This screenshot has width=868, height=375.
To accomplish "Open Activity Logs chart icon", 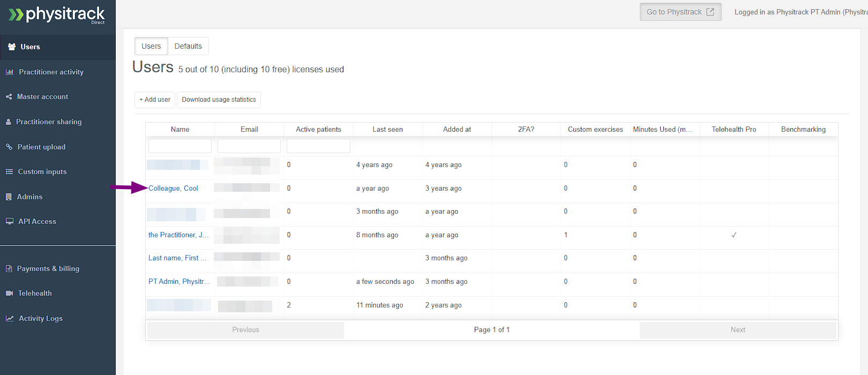I will point(10,319).
